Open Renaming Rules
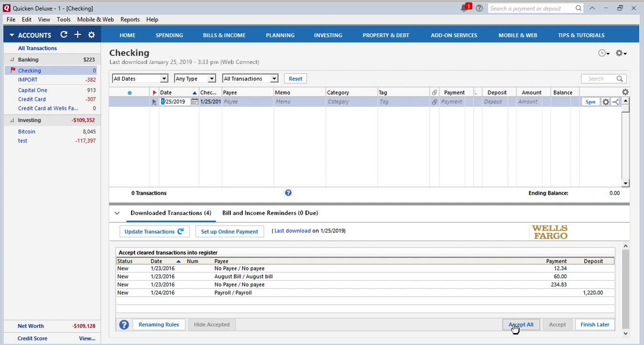644x345 pixels. (159, 324)
